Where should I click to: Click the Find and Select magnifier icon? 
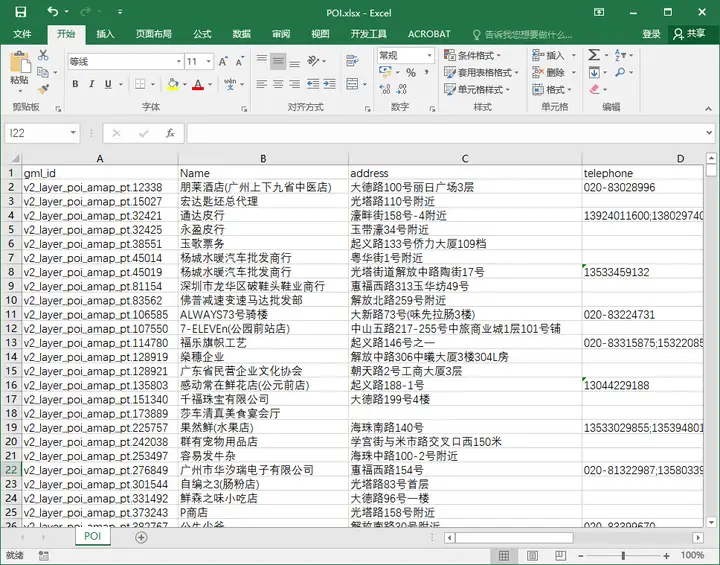[x=620, y=72]
